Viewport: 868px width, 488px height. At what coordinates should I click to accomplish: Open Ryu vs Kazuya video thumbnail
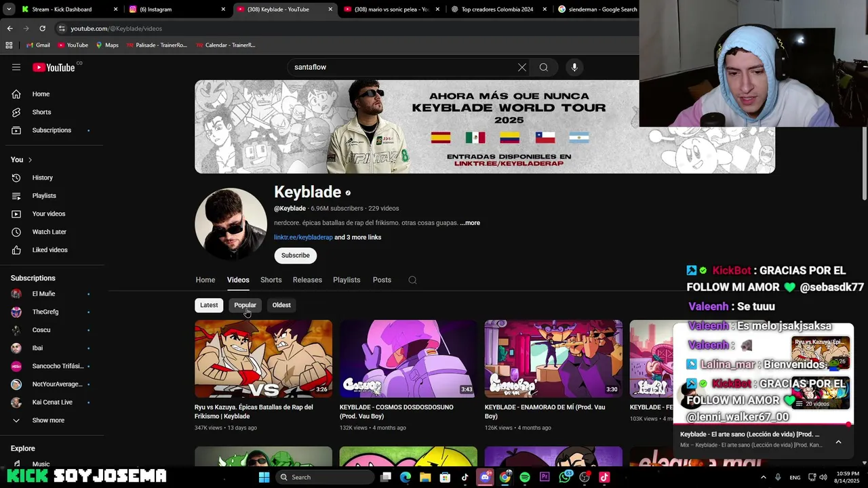pos(263,359)
